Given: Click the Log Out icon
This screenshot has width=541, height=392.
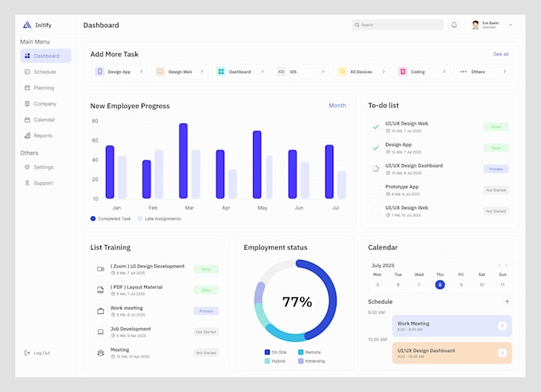Looking at the screenshot, I should click(27, 353).
